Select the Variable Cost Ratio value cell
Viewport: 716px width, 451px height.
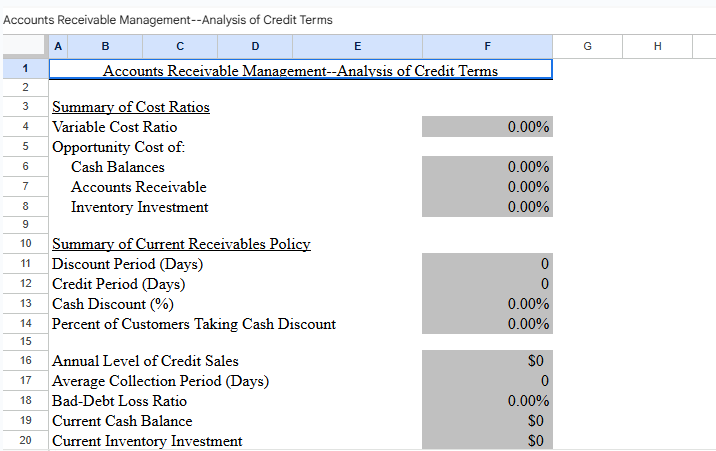point(487,127)
